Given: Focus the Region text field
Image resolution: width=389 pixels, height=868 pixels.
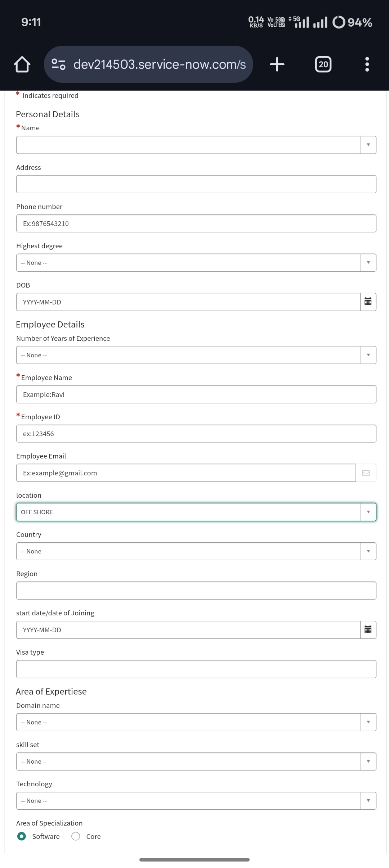Looking at the screenshot, I should tap(196, 591).
